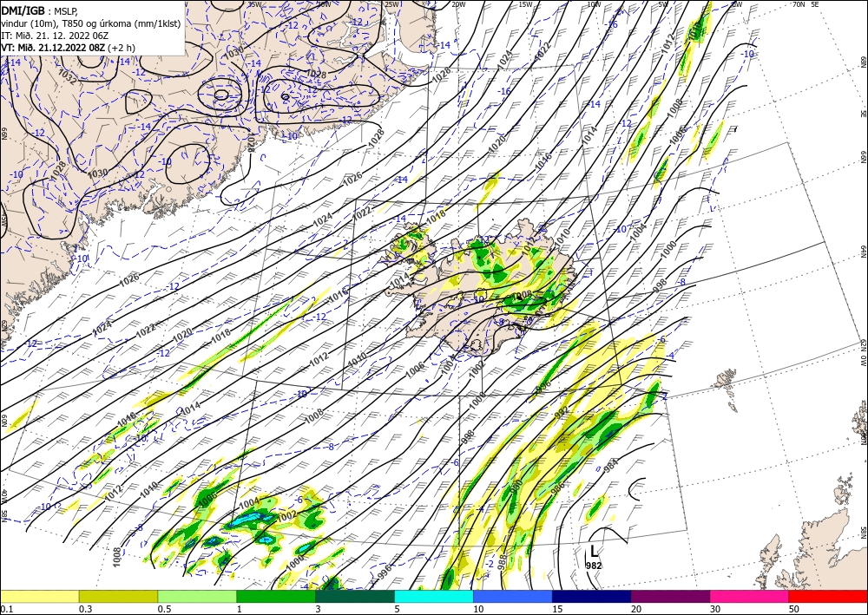The width and height of the screenshot is (868, 615).
Task: Click the 990 isobar label
Action: [517, 487]
